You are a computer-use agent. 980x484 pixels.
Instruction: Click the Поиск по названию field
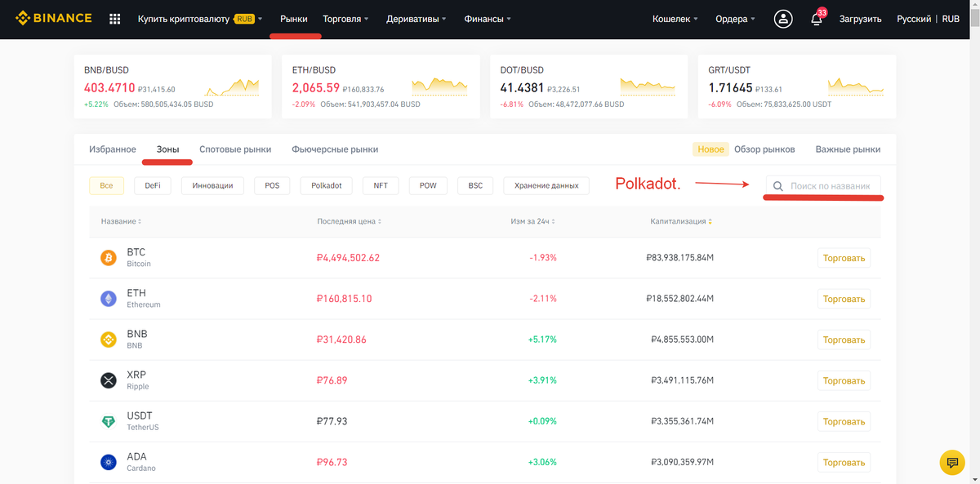click(824, 186)
